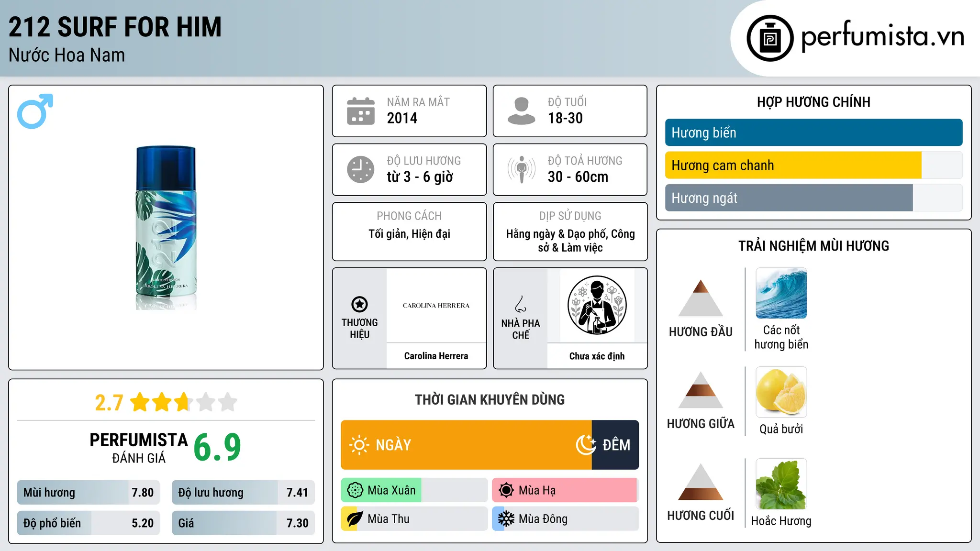Click the Quả bưởi note label
Image resolution: width=980 pixels, height=551 pixels.
[x=781, y=429]
